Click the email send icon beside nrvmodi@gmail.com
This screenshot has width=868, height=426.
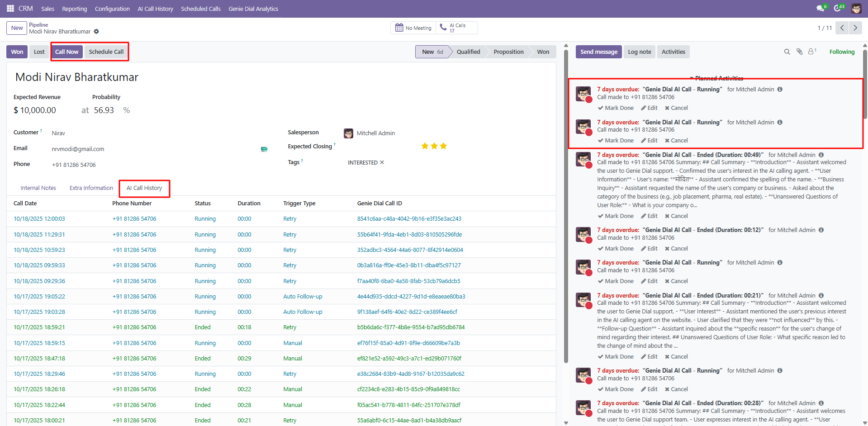(264, 149)
